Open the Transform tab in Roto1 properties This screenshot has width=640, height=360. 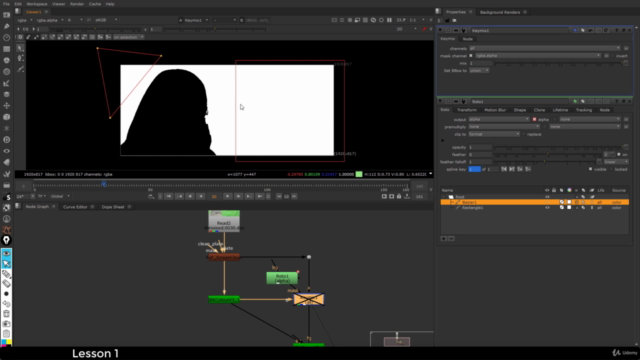point(467,110)
